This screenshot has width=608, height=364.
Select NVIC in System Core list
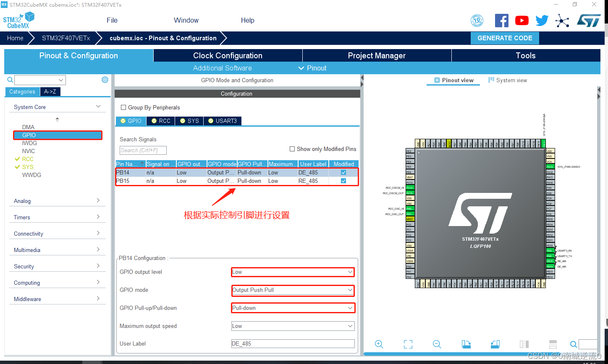pyautogui.click(x=29, y=151)
